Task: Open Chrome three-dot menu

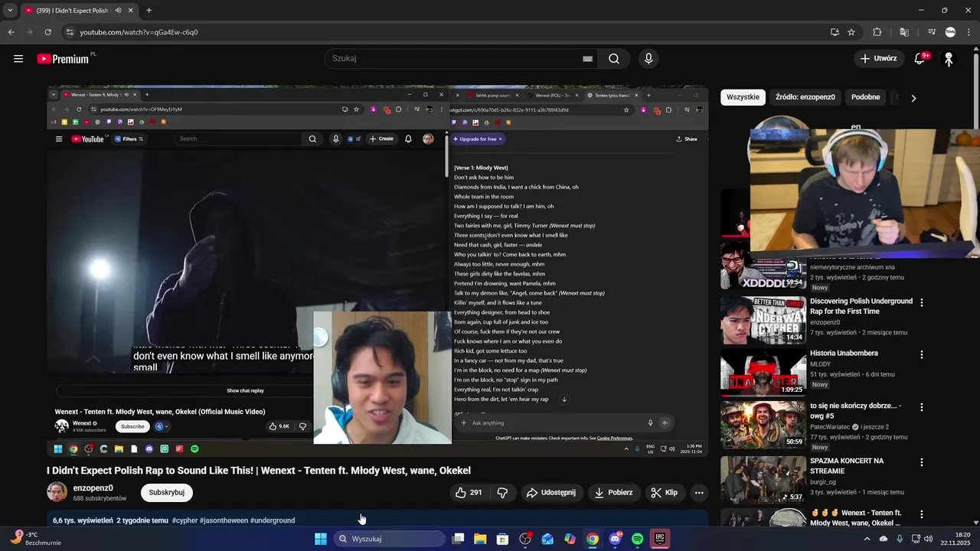Action: pyautogui.click(x=969, y=32)
